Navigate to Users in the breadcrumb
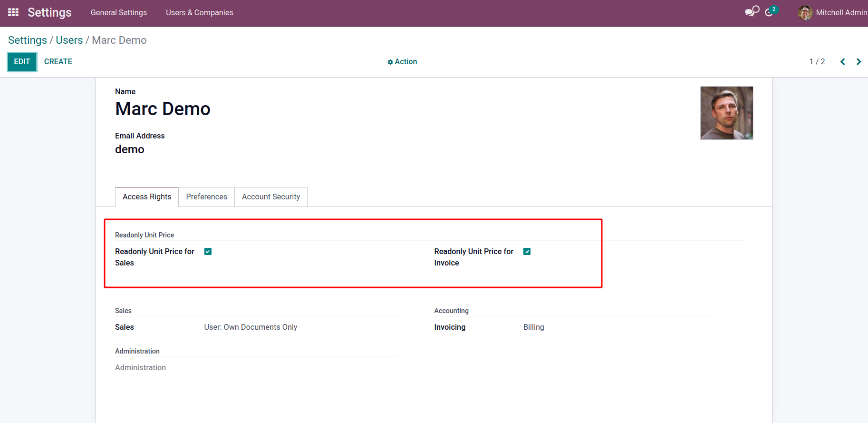 point(69,40)
